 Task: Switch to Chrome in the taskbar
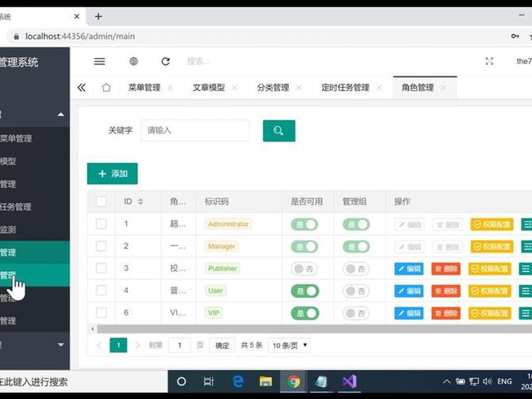click(x=294, y=382)
